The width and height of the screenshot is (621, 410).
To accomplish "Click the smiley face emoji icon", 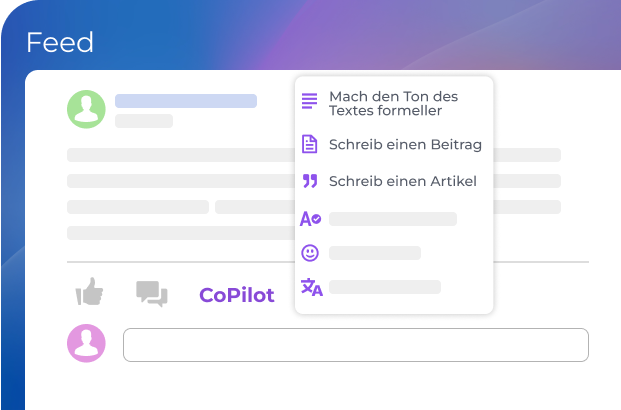I will [x=310, y=253].
